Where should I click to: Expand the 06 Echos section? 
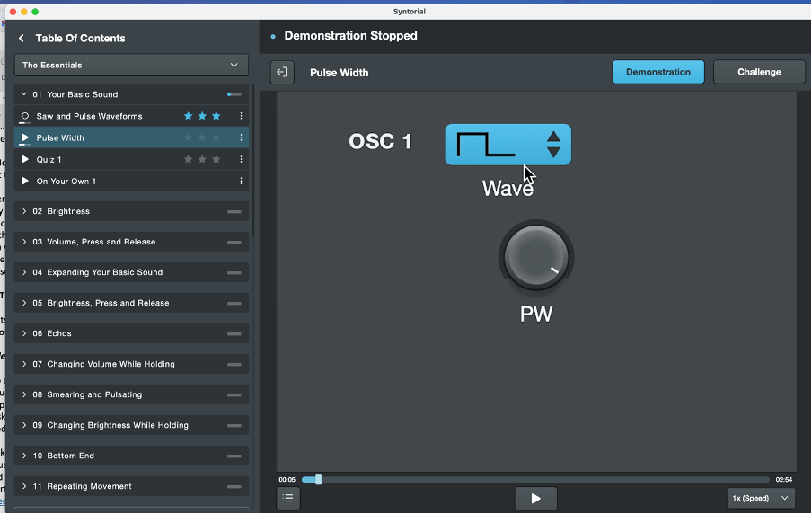click(24, 333)
